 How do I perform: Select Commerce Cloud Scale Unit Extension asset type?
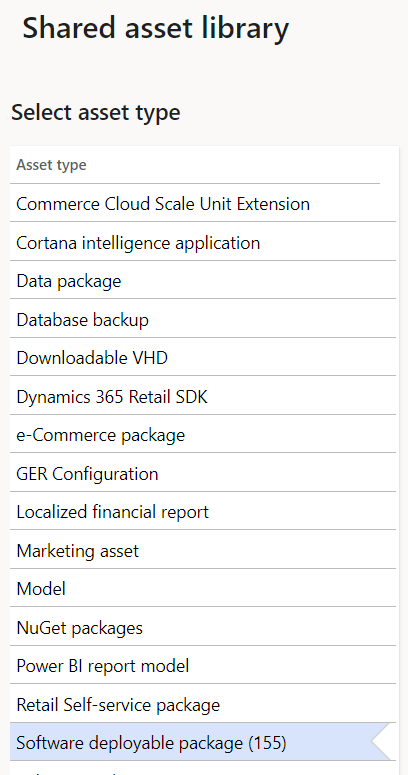[203, 204]
